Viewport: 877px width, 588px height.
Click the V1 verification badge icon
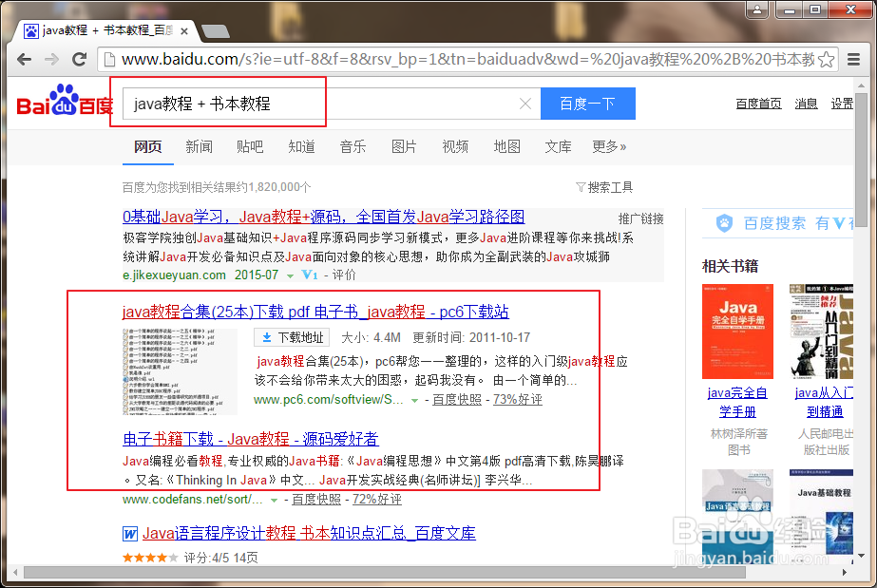click(x=310, y=275)
